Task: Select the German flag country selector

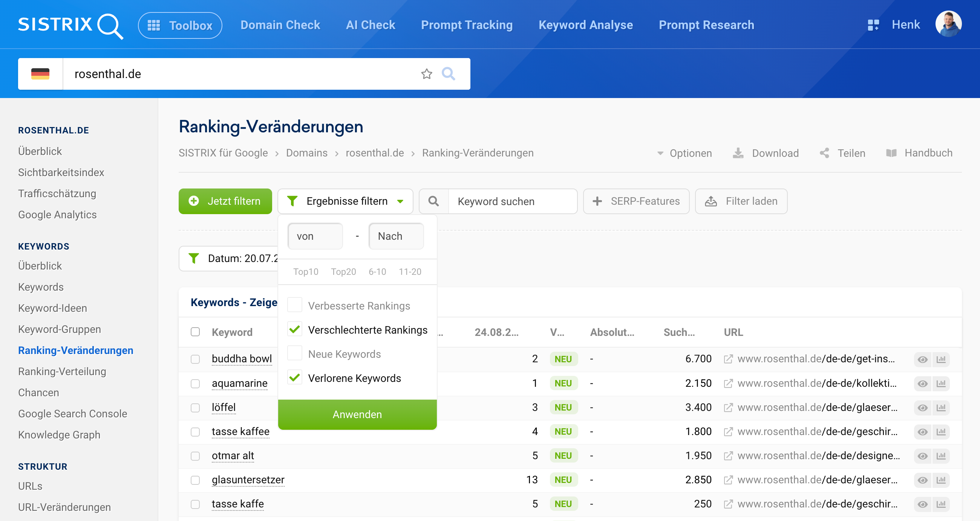Action: (40, 74)
